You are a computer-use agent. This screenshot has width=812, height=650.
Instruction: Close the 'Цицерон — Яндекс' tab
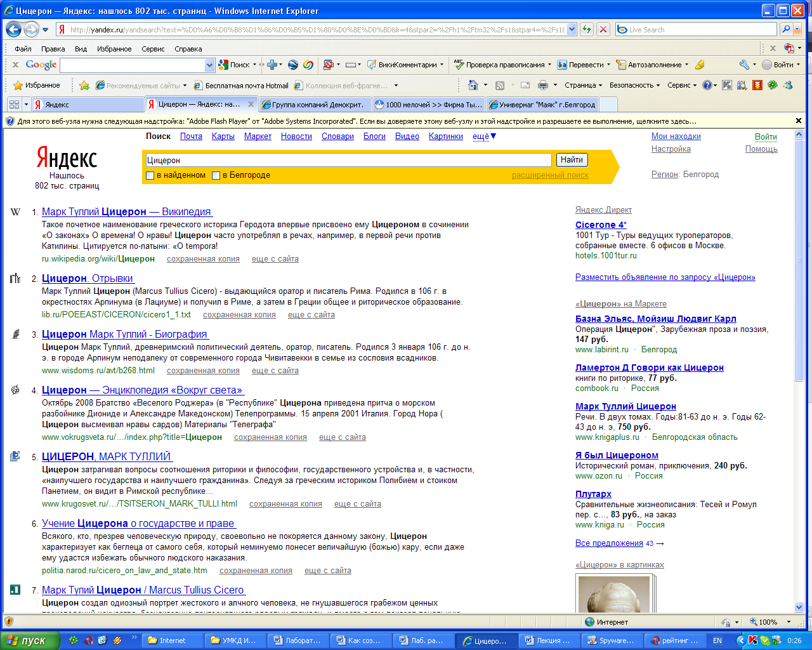point(251,105)
